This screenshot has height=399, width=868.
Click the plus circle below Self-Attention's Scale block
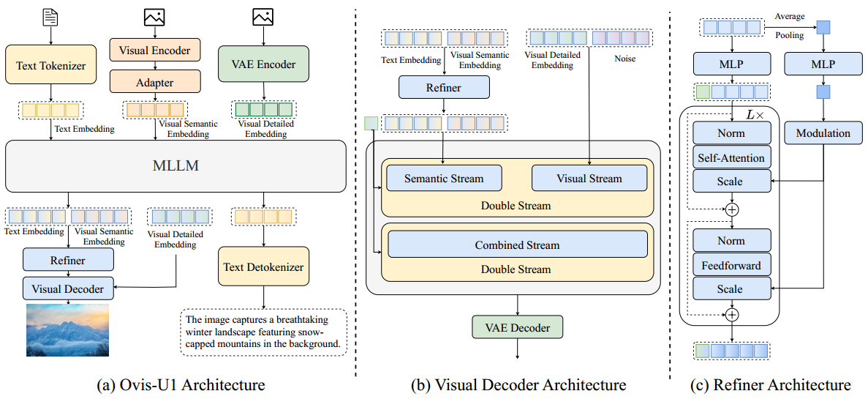tap(733, 209)
